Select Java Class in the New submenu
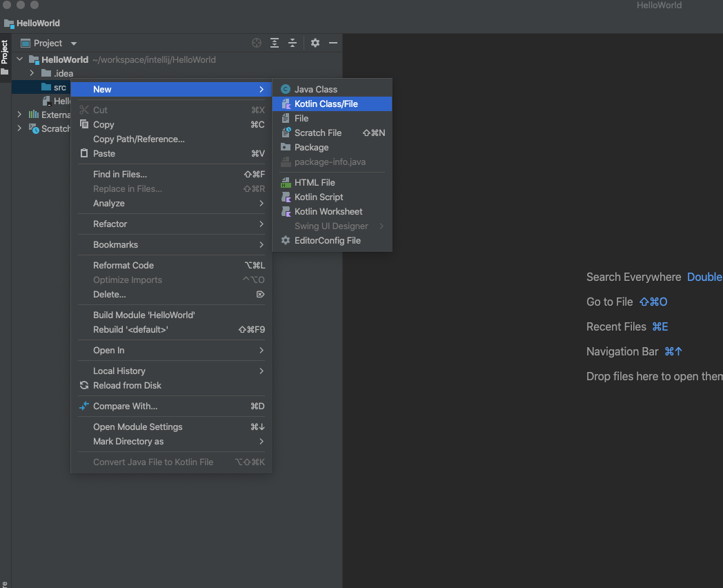The height and width of the screenshot is (588, 723). [333, 90]
